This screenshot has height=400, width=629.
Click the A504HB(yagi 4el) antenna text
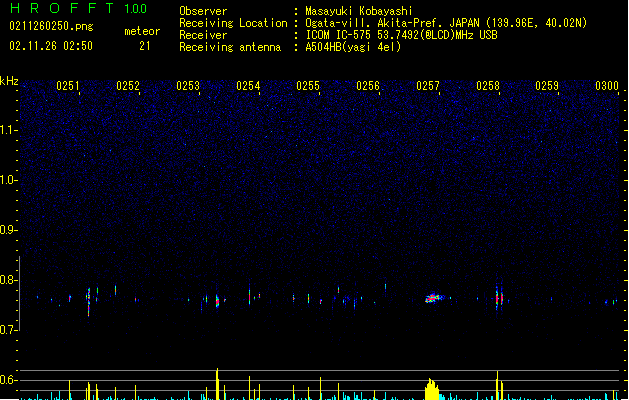click(x=353, y=47)
